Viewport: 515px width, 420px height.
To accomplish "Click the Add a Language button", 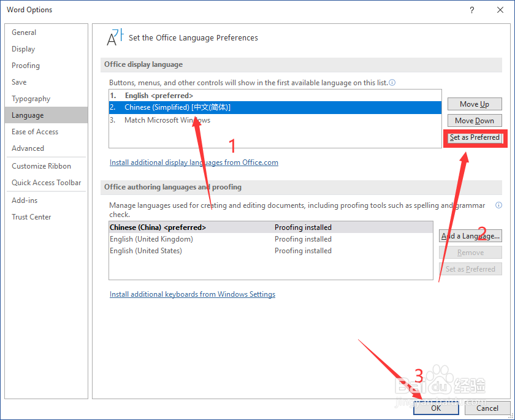I will [x=470, y=236].
